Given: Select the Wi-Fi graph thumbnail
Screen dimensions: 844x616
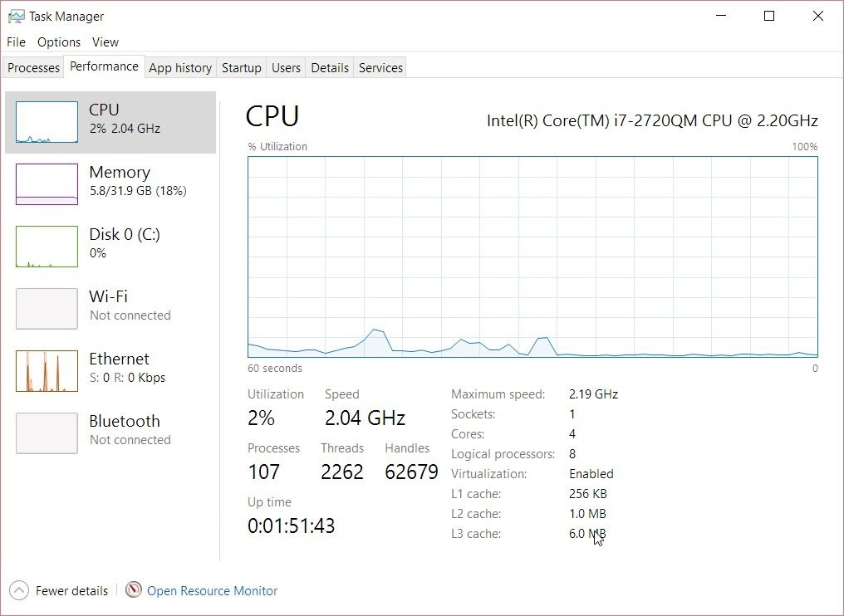Looking at the screenshot, I should pyautogui.click(x=47, y=309).
